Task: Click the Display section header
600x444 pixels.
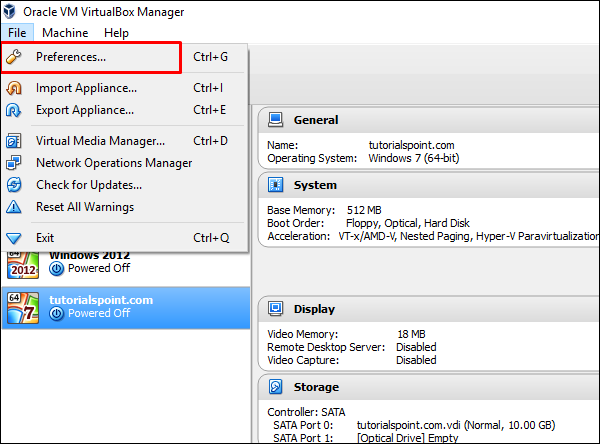Action: point(314,309)
